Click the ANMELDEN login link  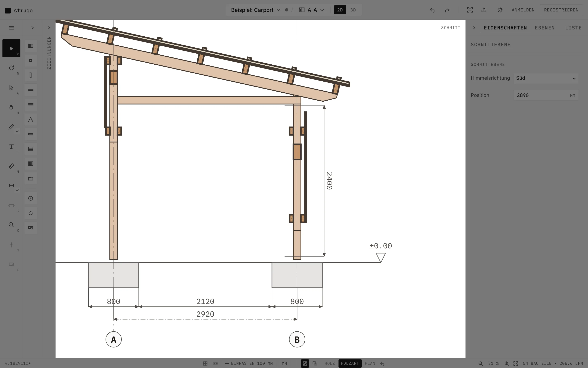pyautogui.click(x=523, y=10)
